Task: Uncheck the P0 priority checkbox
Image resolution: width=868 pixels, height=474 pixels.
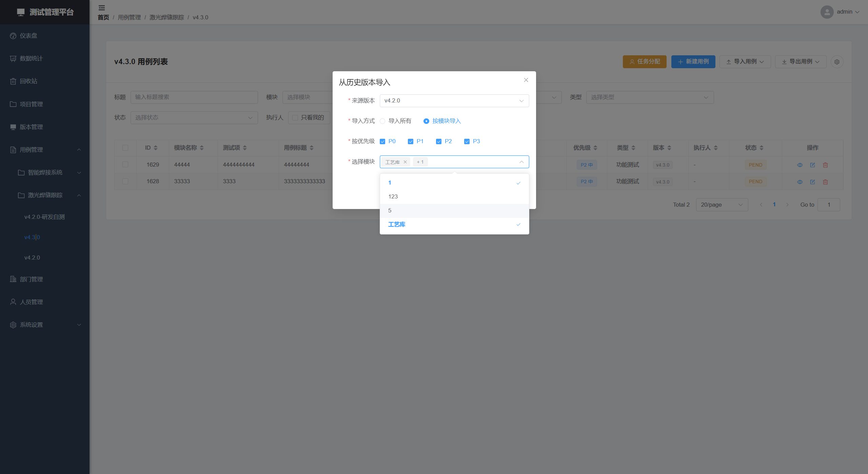Action: click(382, 141)
